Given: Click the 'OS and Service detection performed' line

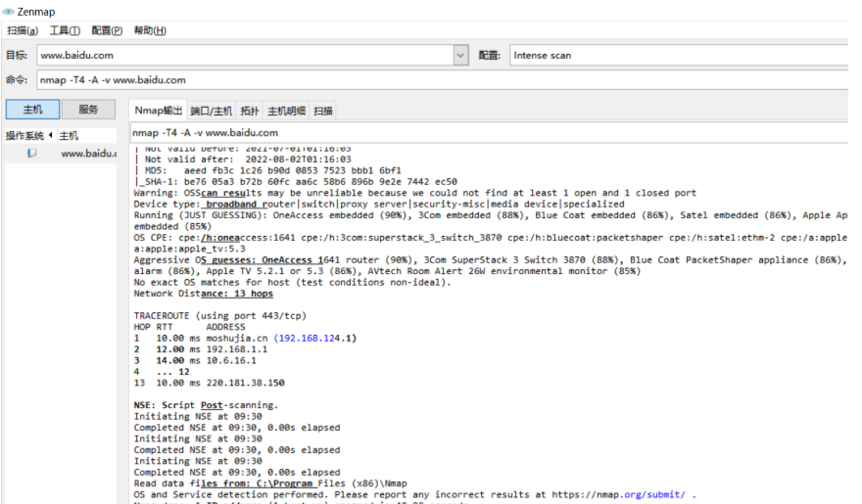Looking at the screenshot, I should click(415, 494).
